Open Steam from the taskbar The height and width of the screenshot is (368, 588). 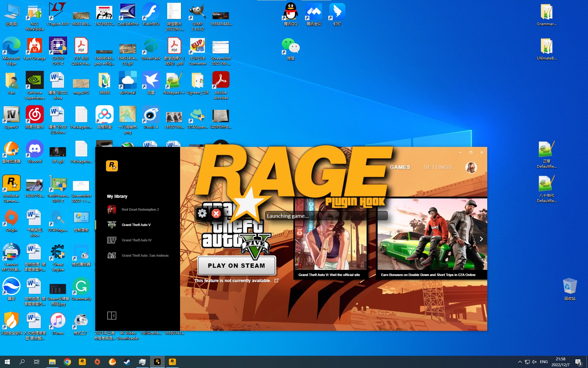pos(127,362)
